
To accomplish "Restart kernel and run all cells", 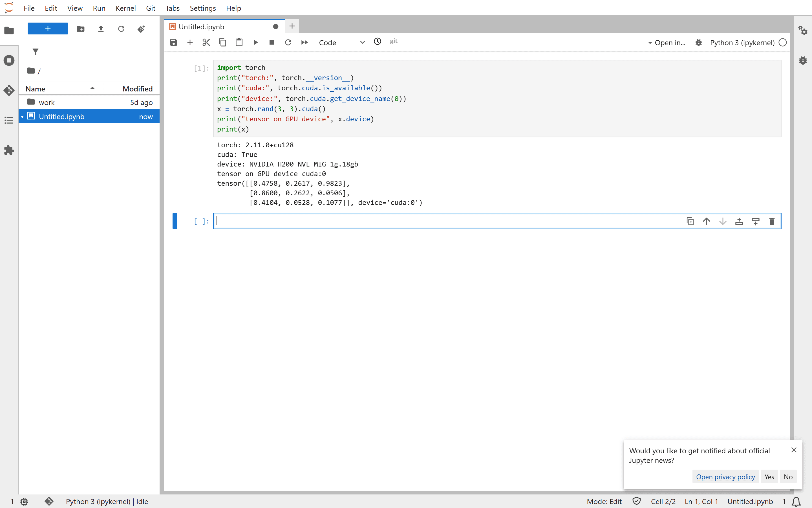I will click(x=304, y=42).
